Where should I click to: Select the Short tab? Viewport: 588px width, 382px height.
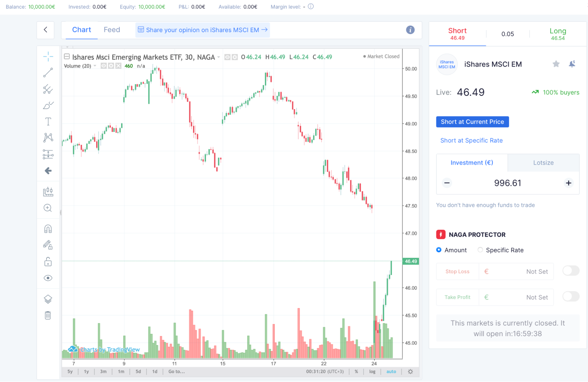[x=457, y=34]
